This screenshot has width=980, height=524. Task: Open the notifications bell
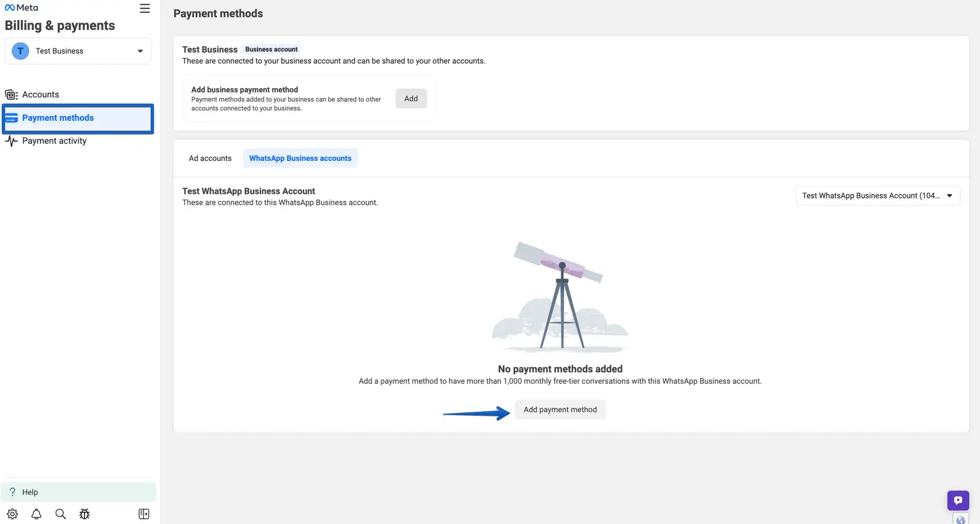click(36, 514)
